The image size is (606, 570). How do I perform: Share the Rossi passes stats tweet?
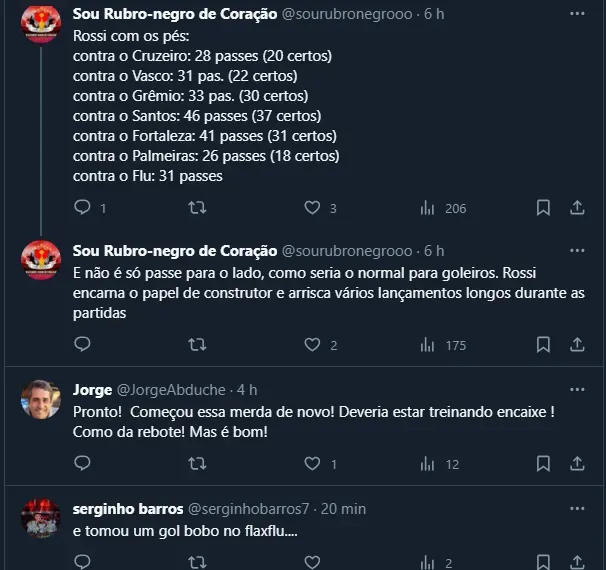577,208
